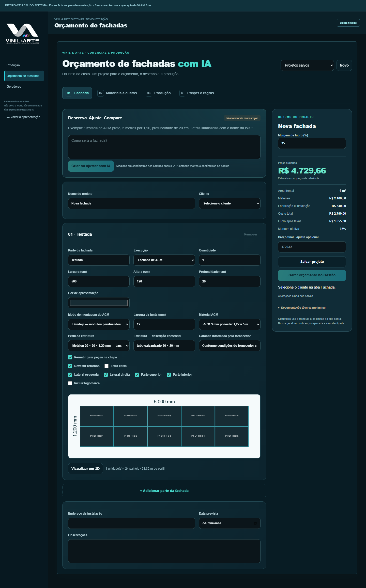The height and width of the screenshot is (588, 366).
Task: Open the 03 Produção tab
Action: (x=158, y=93)
